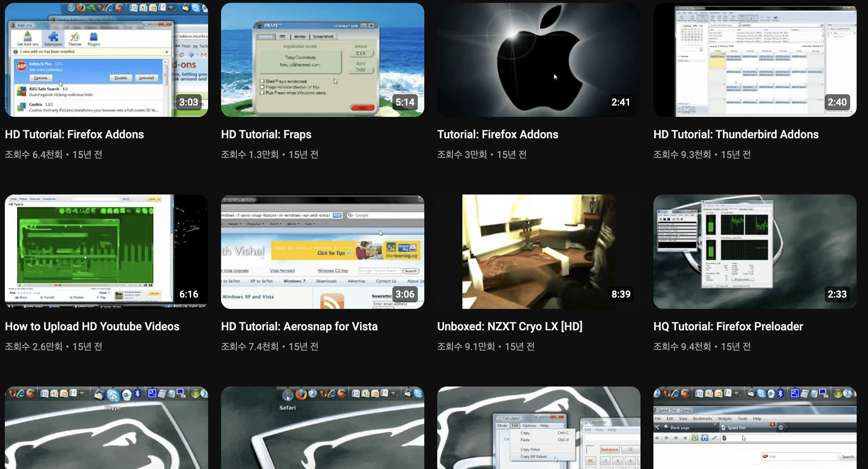
Task: Open the Task Manager performance graphs thumbnail
Action: pyautogui.click(x=755, y=251)
